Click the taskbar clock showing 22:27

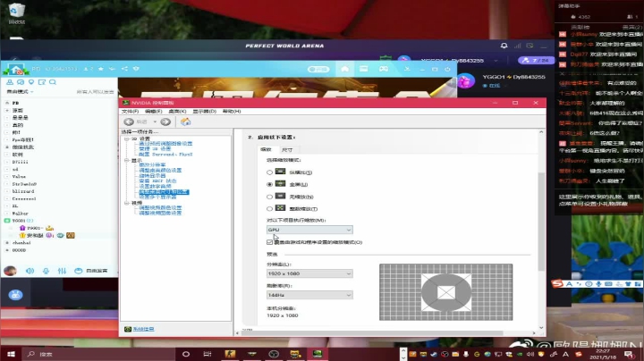pyautogui.click(x=602, y=354)
